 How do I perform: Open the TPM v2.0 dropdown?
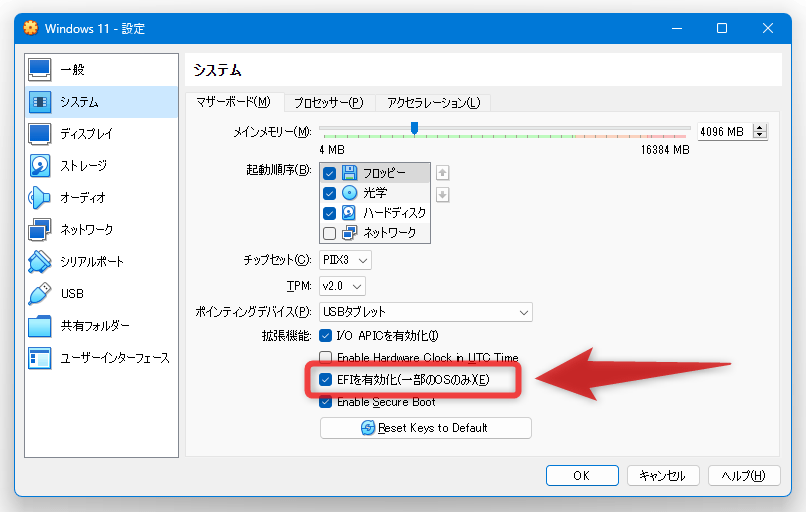click(342, 286)
